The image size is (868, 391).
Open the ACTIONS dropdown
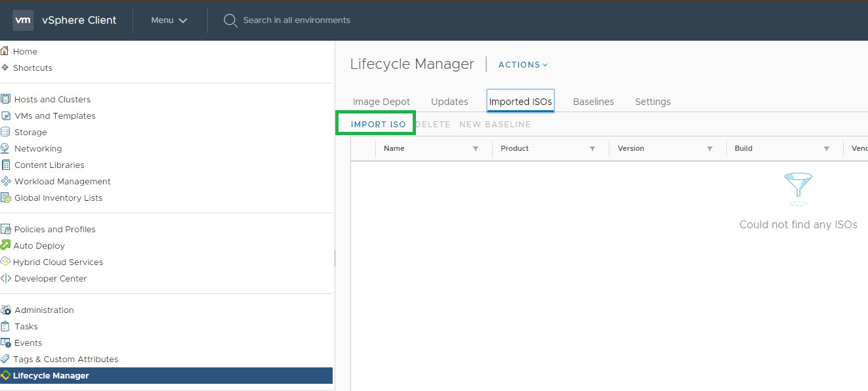click(x=523, y=64)
